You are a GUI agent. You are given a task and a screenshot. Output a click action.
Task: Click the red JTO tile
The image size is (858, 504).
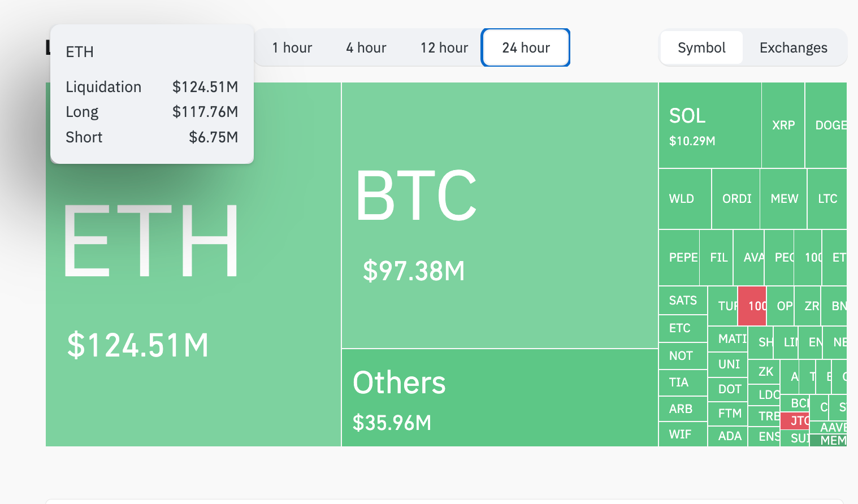tap(795, 421)
